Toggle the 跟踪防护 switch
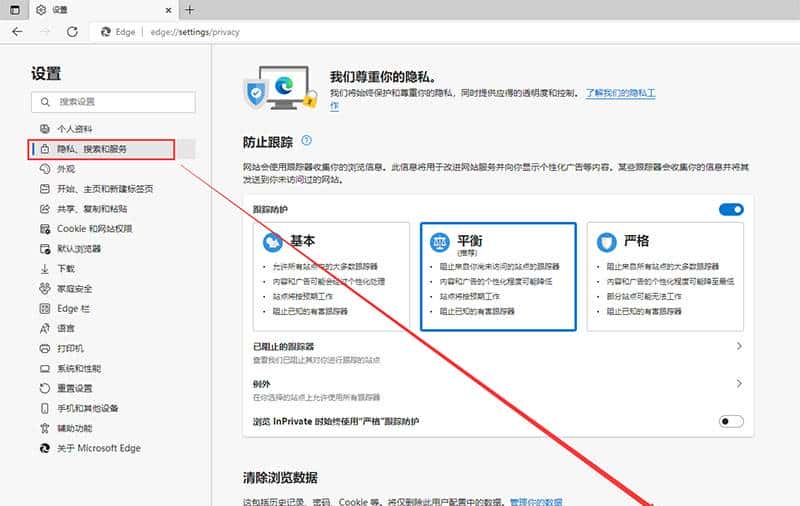 [731, 209]
